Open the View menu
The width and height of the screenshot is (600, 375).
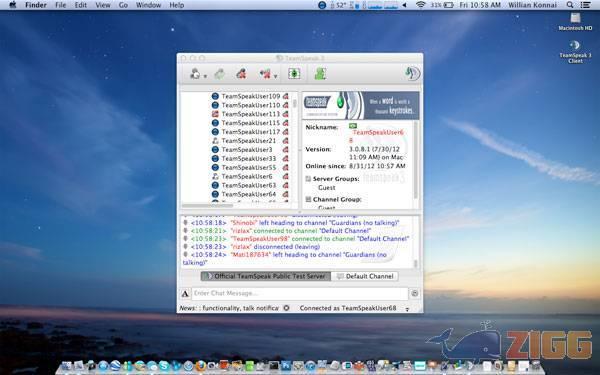pos(103,5)
